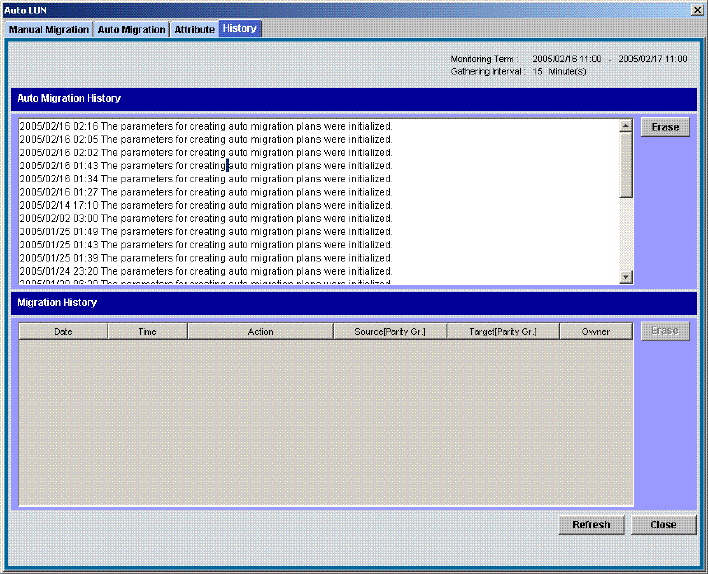Select the Action column header
Image resolution: width=708 pixels, height=574 pixels.
tap(260, 331)
